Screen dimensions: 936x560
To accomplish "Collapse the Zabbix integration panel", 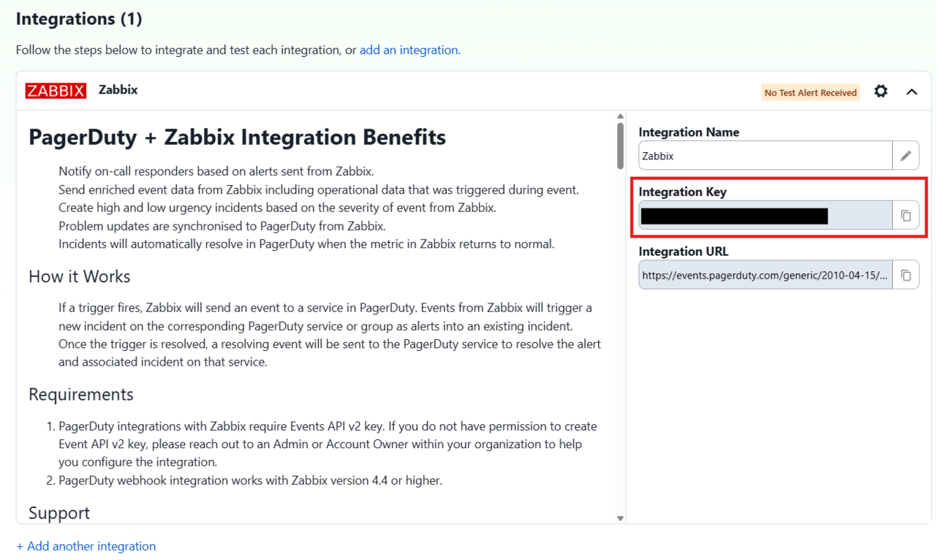I will [x=912, y=92].
